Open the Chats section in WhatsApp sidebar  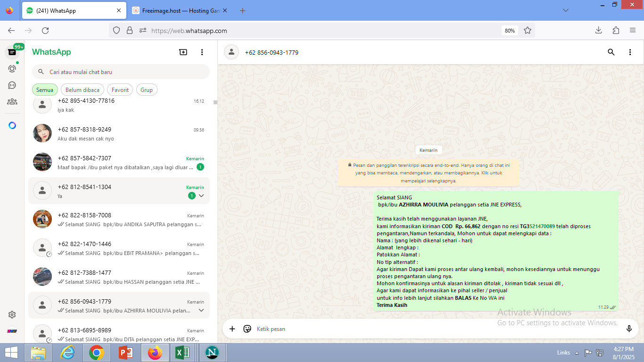tap(12, 52)
